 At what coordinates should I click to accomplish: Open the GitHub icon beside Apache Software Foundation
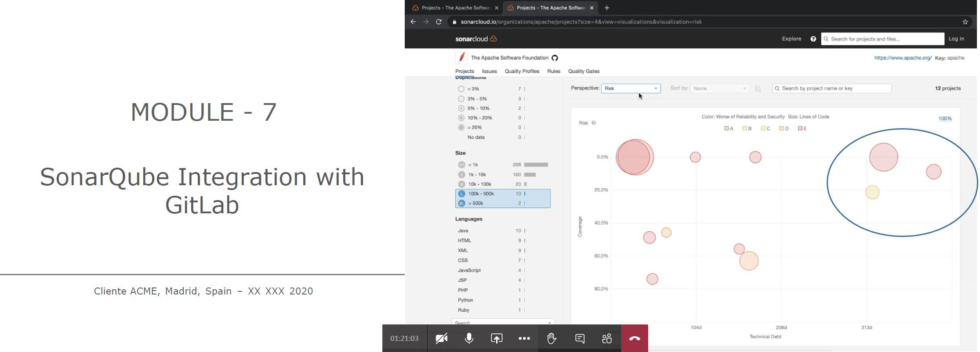tap(555, 58)
